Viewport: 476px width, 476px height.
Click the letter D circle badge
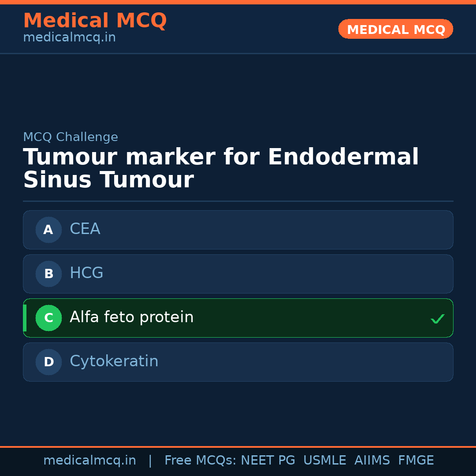tap(48, 362)
